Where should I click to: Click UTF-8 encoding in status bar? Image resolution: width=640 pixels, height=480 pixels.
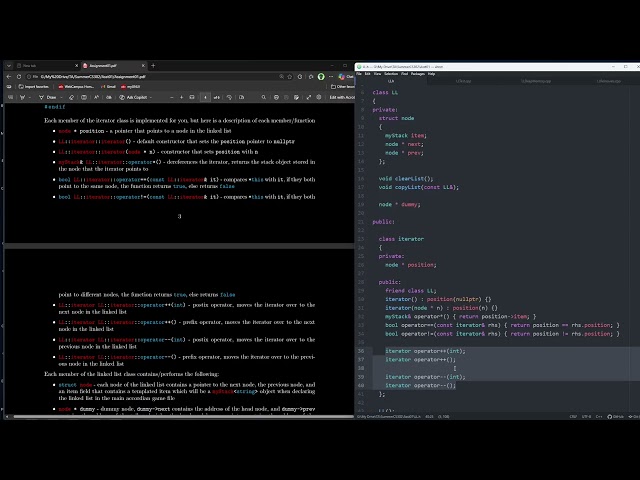(x=586, y=417)
